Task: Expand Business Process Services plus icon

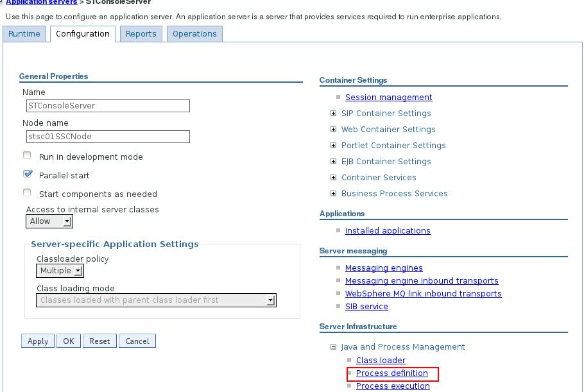Action: tap(333, 194)
